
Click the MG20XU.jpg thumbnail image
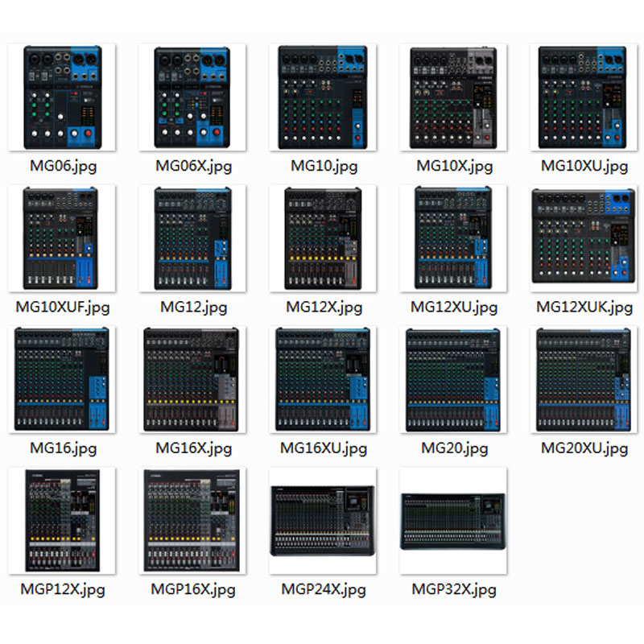click(584, 379)
